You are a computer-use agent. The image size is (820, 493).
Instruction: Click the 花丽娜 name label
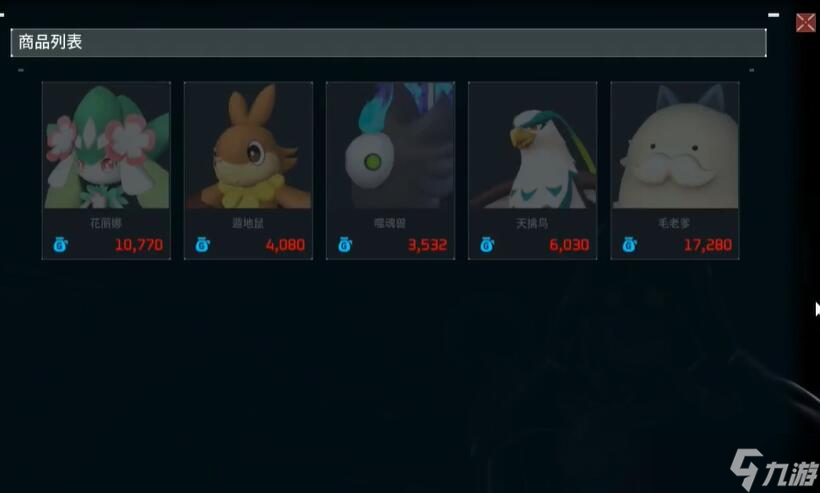106,223
